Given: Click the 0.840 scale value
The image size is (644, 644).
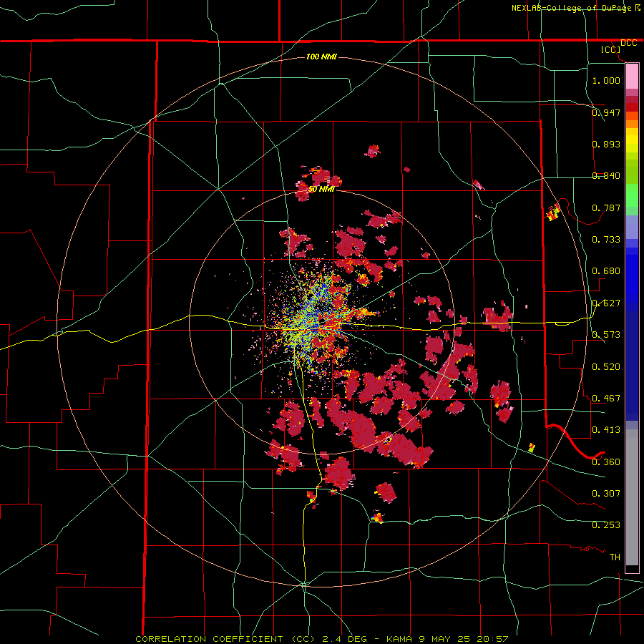Looking at the screenshot, I should point(606,176).
